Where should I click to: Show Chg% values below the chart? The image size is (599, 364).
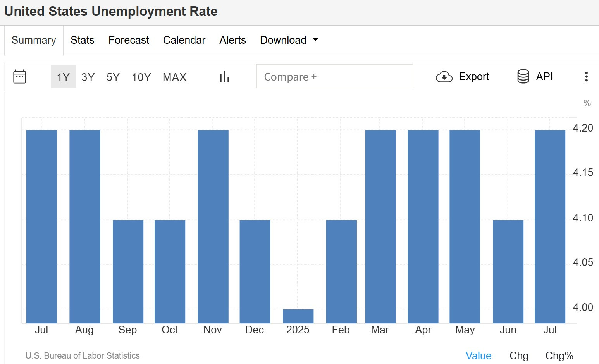pos(559,355)
